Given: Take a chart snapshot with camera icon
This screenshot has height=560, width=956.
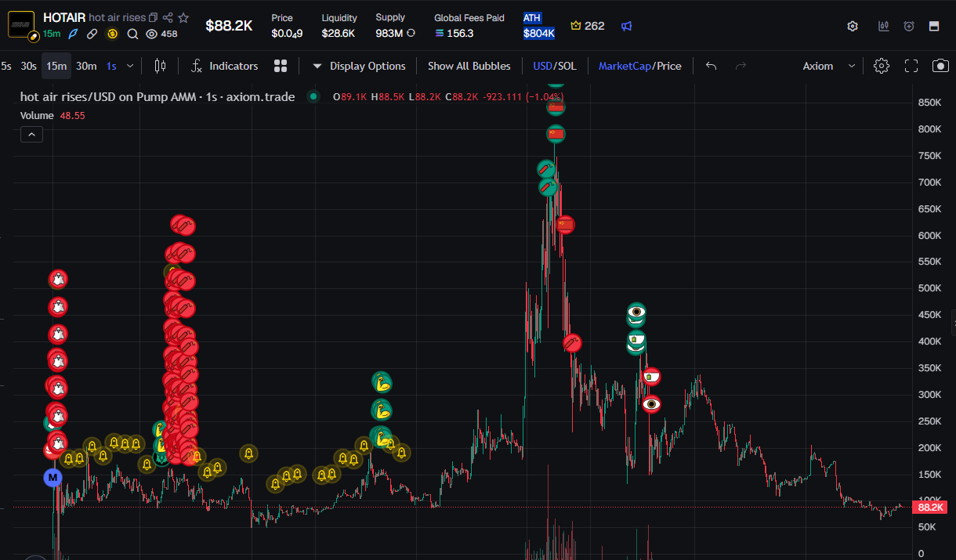Looking at the screenshot, I should (940, 66).
